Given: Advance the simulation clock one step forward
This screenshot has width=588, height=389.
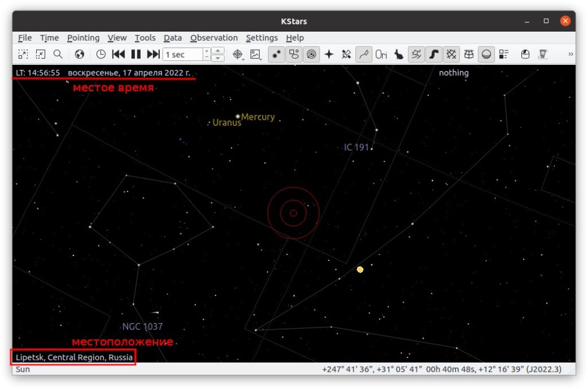Looking at the screenshot, I should 153,55.
